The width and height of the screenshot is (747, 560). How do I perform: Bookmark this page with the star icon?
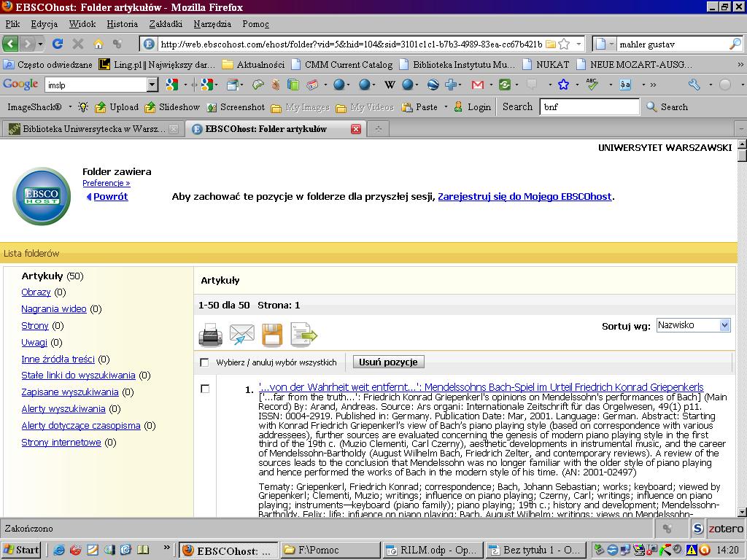click(564, 44)
